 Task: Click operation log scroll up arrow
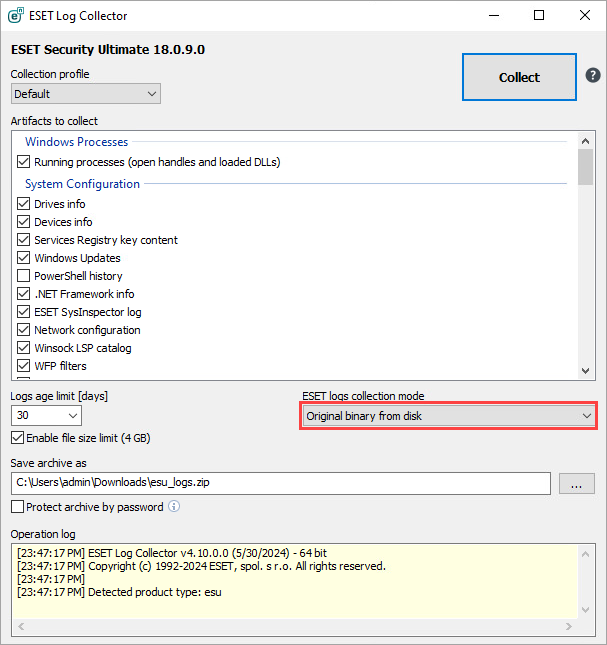(586, 554)
